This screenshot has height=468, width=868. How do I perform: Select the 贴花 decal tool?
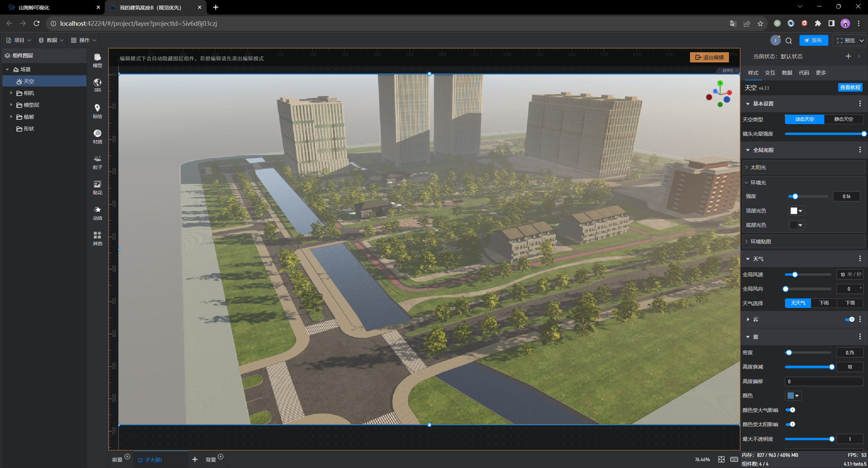coord(97,188)
